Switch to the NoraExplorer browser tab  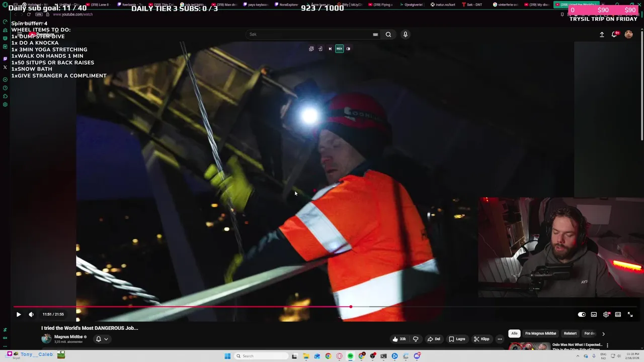coord(286,5)
